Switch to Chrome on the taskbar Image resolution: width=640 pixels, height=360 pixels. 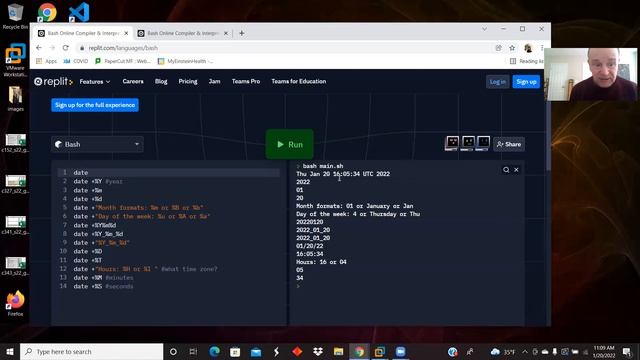point(359,351)
